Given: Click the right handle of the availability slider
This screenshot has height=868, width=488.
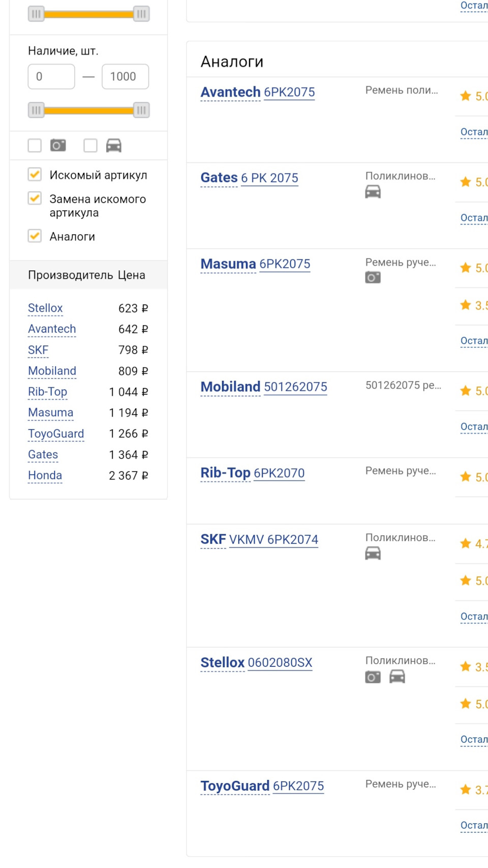Looking at the screenshot, I should (141, 110).
